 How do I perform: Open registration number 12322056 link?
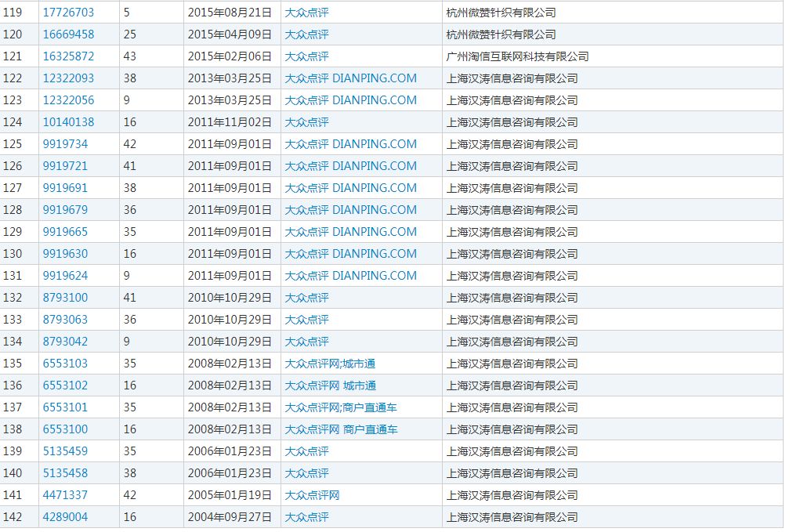(68, 100)
